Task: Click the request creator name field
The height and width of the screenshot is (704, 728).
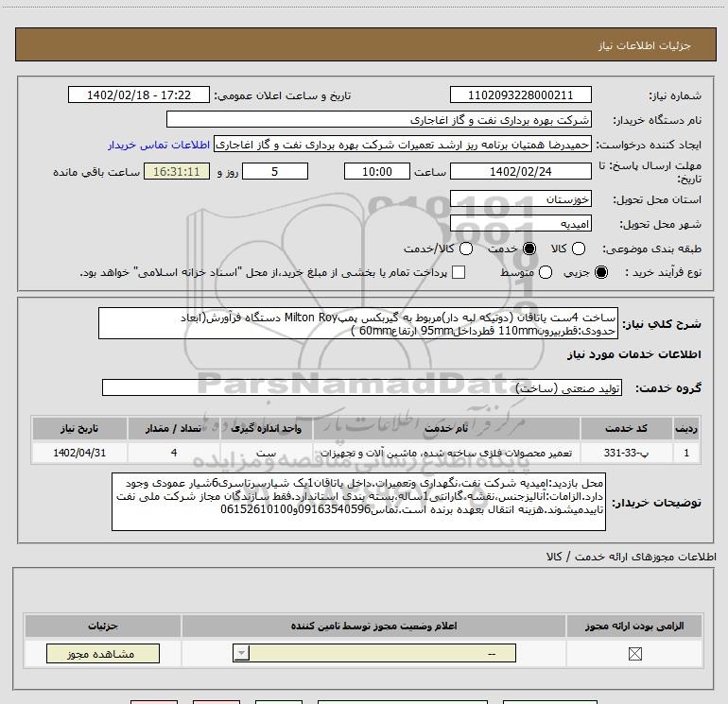Action: (x=403, y=145)
